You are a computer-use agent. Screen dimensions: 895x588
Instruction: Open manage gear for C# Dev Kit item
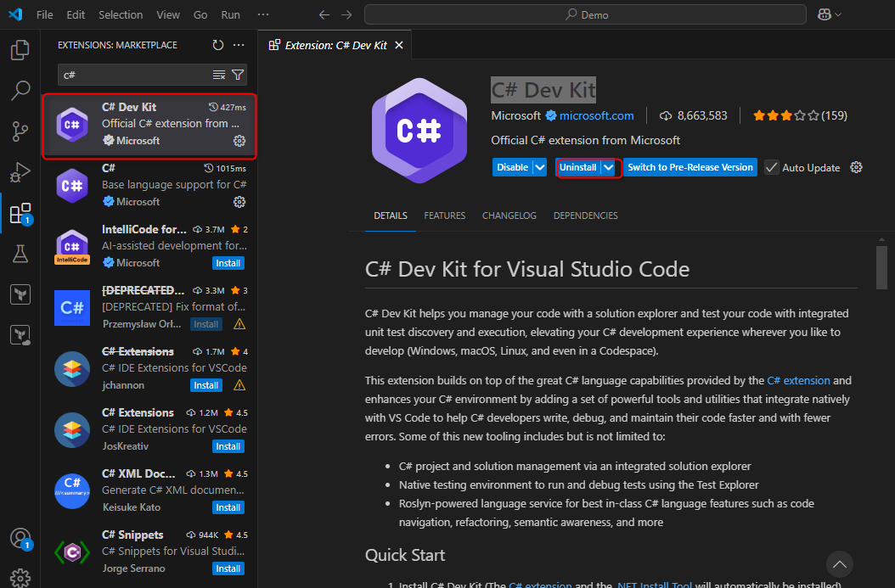(239, 141)
